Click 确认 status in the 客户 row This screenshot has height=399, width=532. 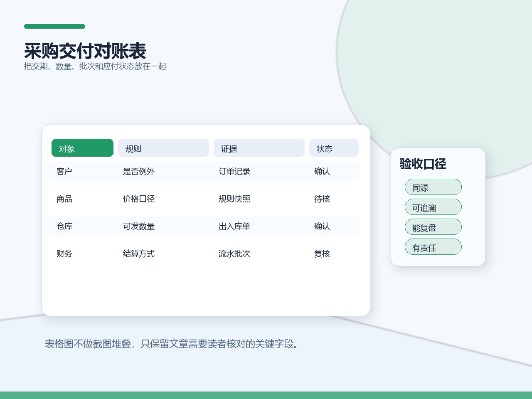coord(322,172)
